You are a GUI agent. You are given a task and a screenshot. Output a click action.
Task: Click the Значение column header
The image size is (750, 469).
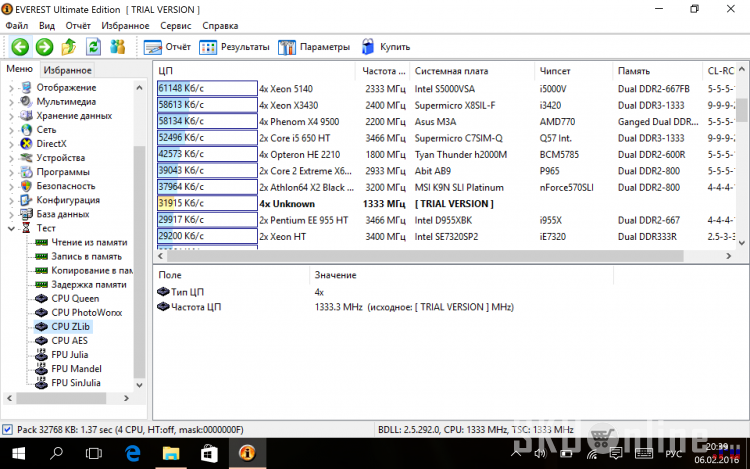[x=461, y=275]
